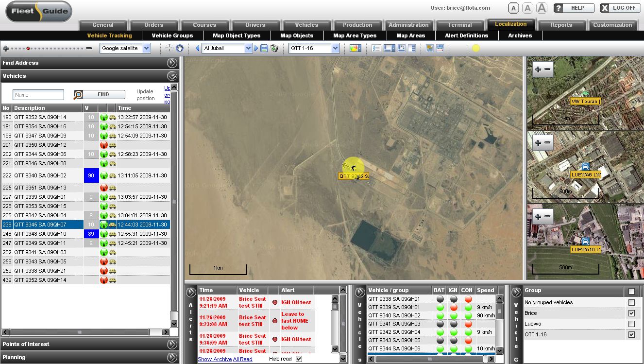This screenshot has width=644, height=364.
Task: Enable the Luewa group checkbox
Action: [x=631, y=324]
